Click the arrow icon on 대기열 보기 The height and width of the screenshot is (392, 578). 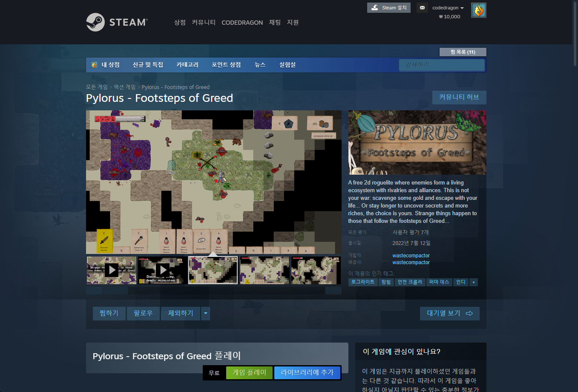(x=469, y=313)
